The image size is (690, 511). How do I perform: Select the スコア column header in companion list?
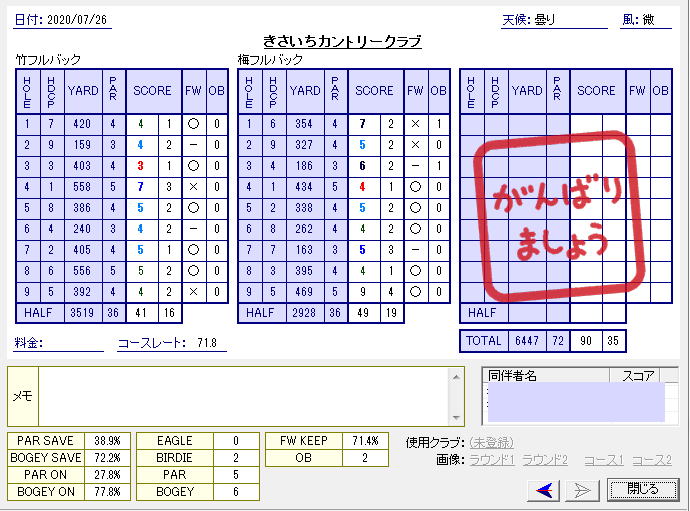pos(638,376)
